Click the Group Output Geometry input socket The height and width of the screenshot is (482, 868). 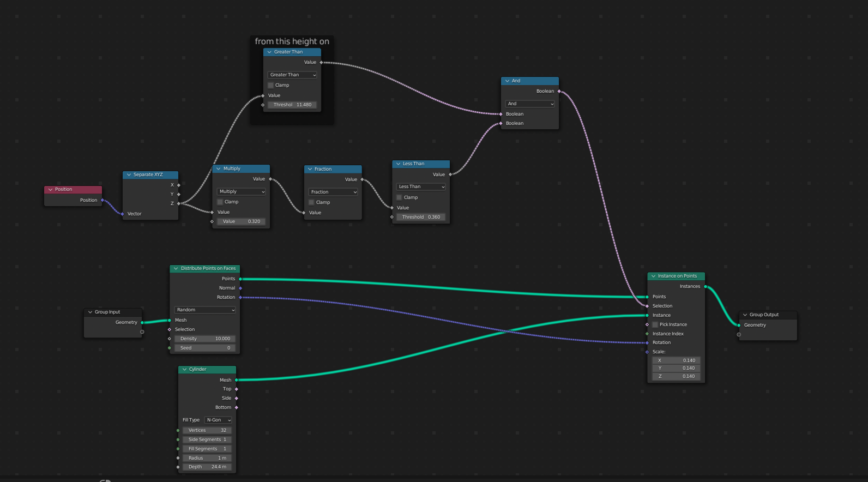click(739, 326)
